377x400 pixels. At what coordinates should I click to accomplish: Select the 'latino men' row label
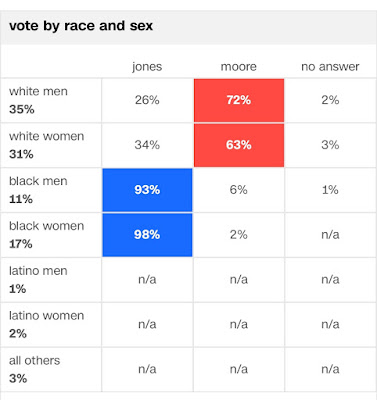point(38,271)
